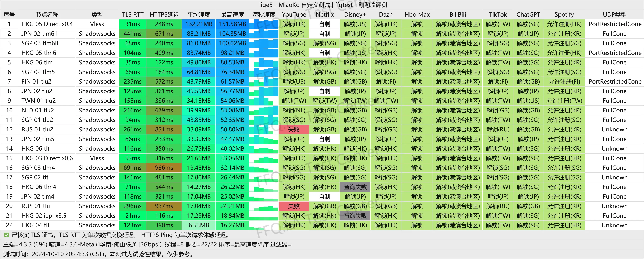Click the Vless type cell in row 15
Viewport: 644px width, 259px height.
(x=97, y=158)
